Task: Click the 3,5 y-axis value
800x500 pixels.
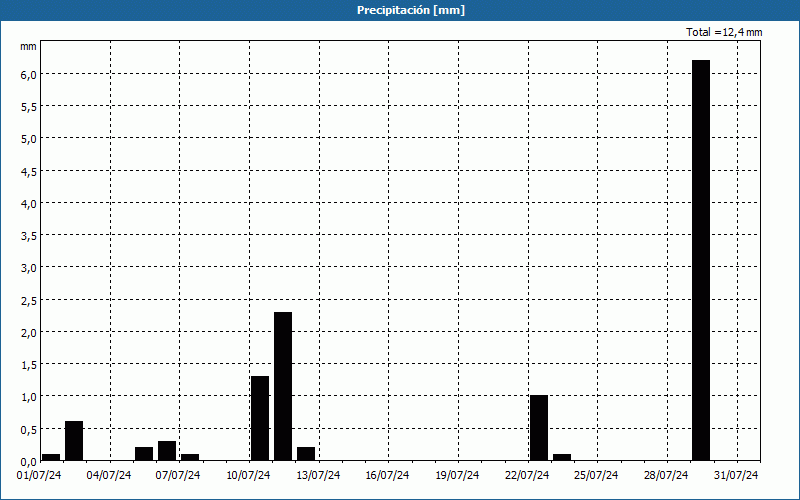Action: point(29,236)
